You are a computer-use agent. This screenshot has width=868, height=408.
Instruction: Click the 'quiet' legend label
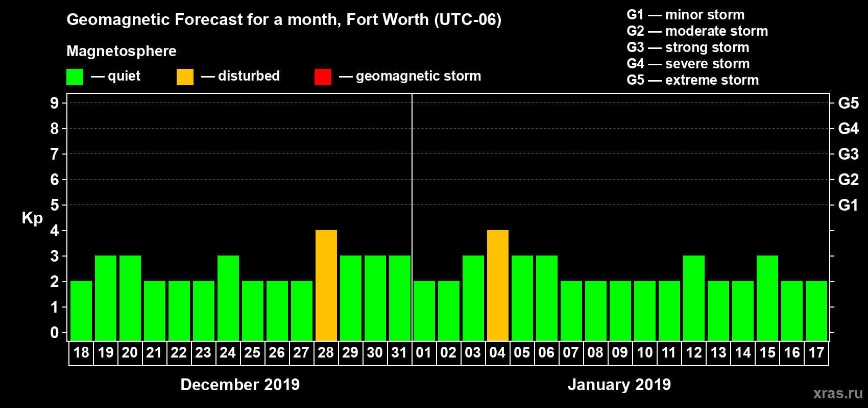(124, 76)
